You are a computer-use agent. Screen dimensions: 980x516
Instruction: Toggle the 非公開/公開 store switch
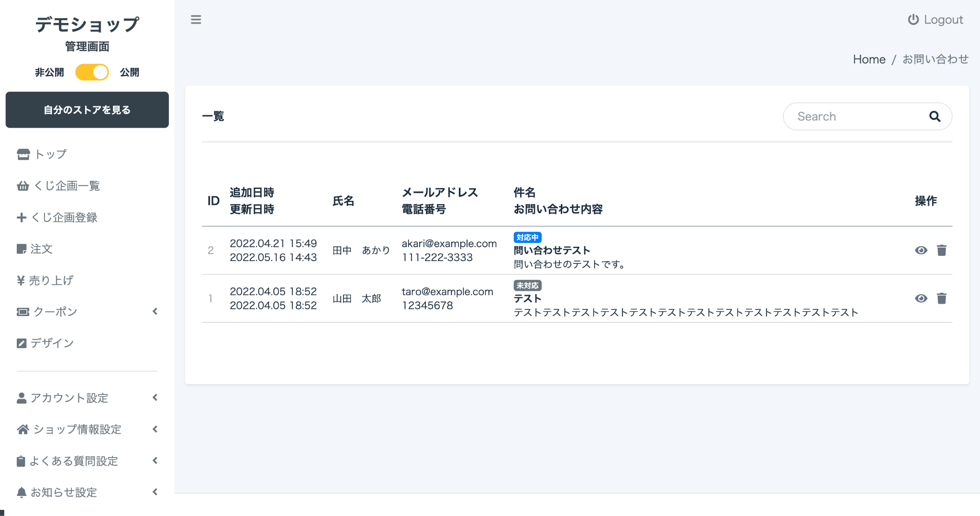click(x=92, y=72)
